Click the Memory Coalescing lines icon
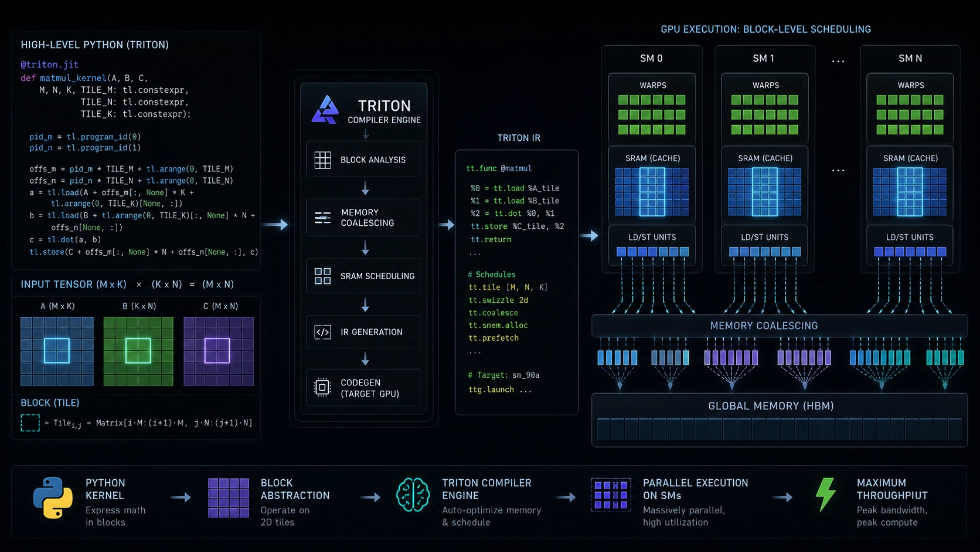 (323, 218)
